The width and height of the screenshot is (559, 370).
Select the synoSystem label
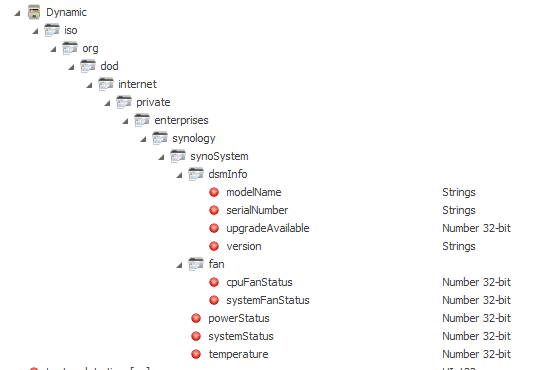click(x=219, y=156)
